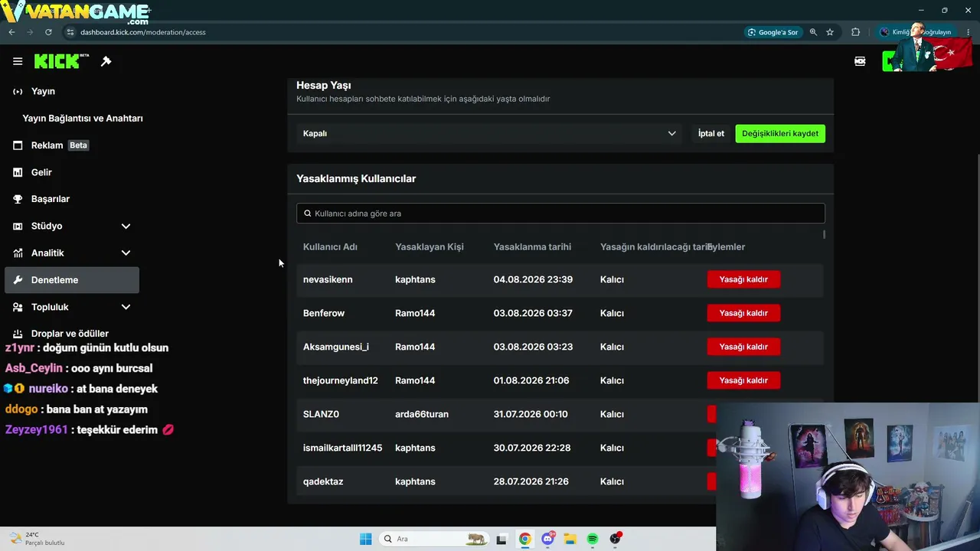Click the Kullanıcı Adı column header
This screenshot has width=980, height=551.
point(330,246)
